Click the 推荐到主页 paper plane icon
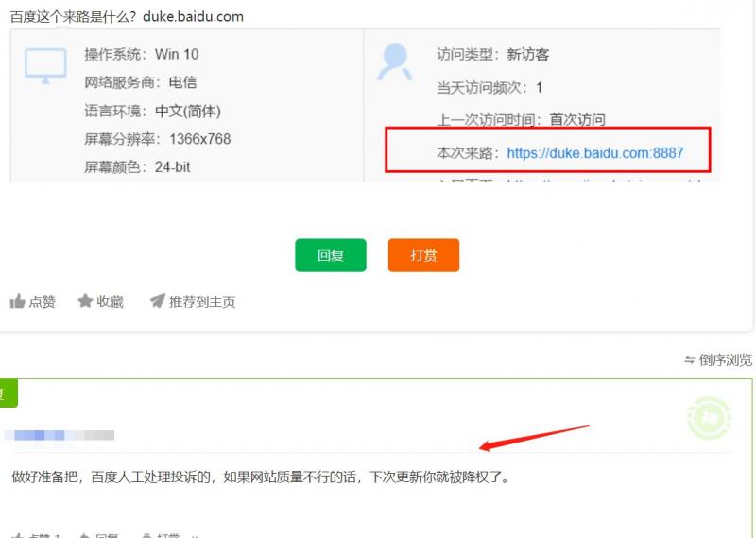 pos(158,301)
